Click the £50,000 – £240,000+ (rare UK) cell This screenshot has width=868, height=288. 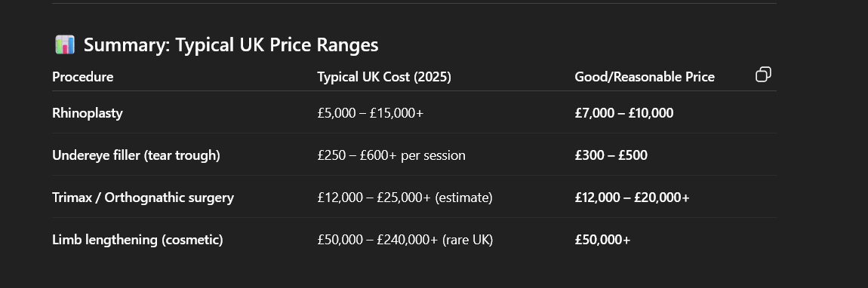(405, 240)
